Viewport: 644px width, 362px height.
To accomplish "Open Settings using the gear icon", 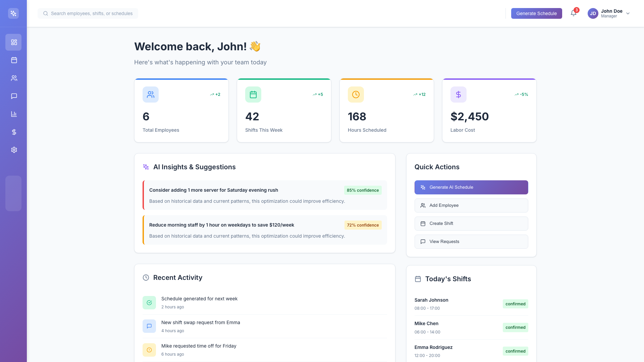I will coord(14,150).
